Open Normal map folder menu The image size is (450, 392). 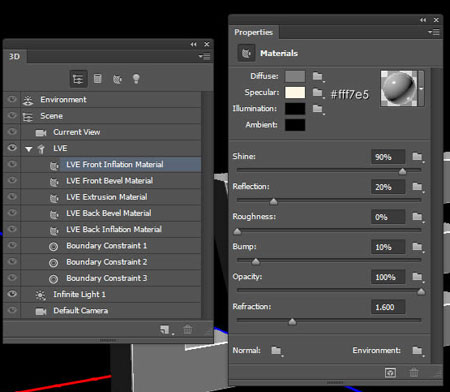point(277,351)
